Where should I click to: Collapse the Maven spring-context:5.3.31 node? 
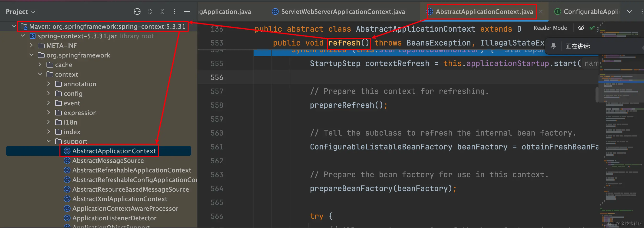coord(14,26)
